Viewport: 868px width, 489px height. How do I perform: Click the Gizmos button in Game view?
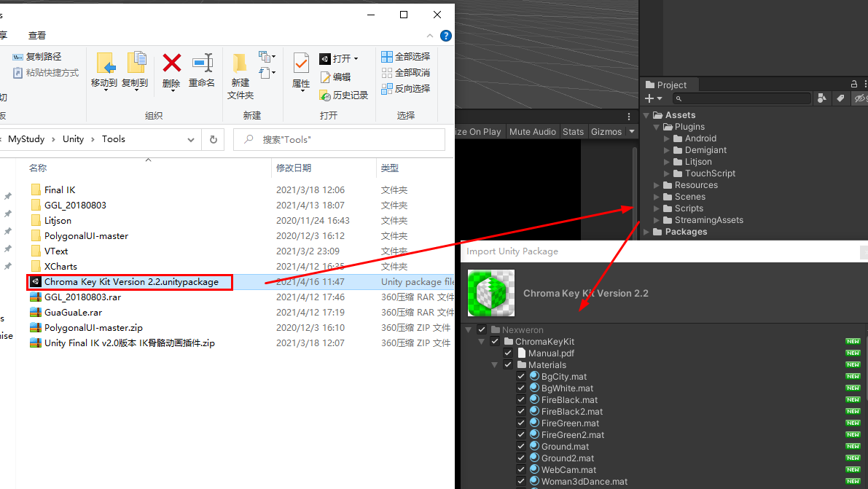[x=606, y=131]
